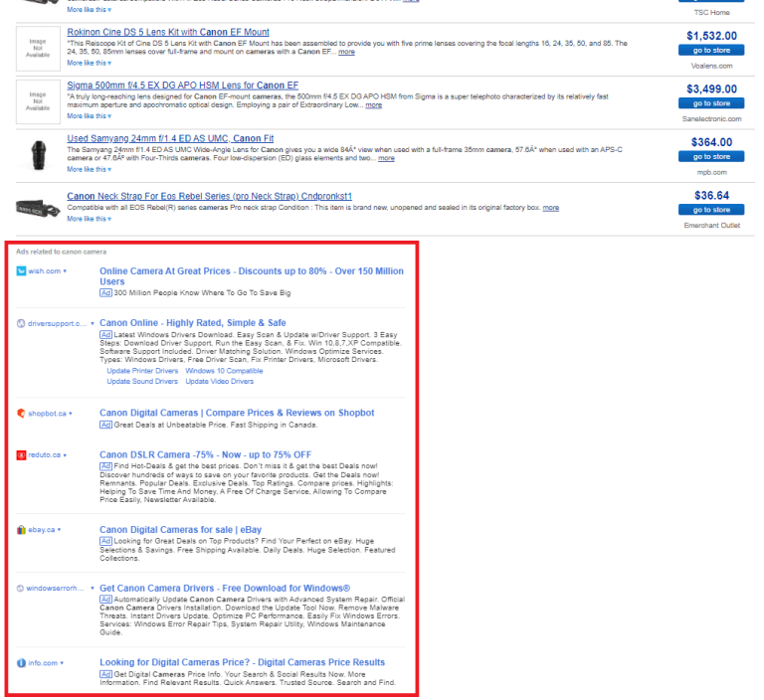Click the 'Windows 10 Compatible' sitelink
This screenshot has width=764, height=700.
click(224, 371)
